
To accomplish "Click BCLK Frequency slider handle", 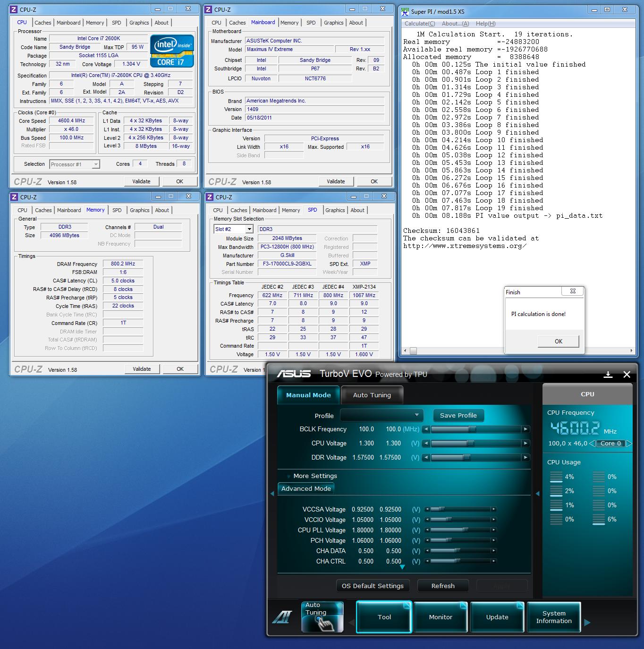I will [x=472, y=429].
